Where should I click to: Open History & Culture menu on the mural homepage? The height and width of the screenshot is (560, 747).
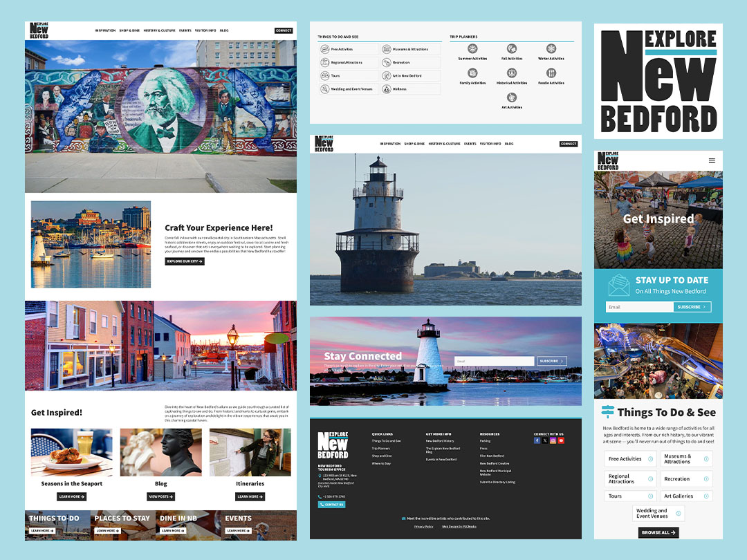(160, 30)
